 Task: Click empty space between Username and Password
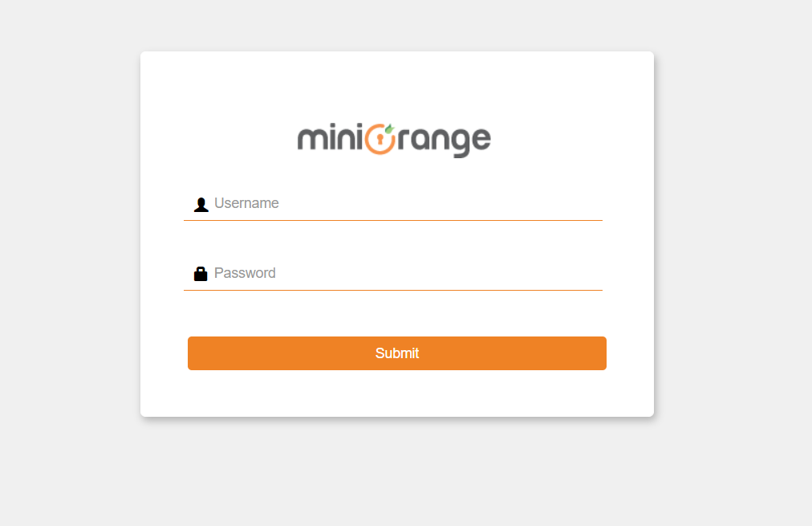(x=393, y=240)
